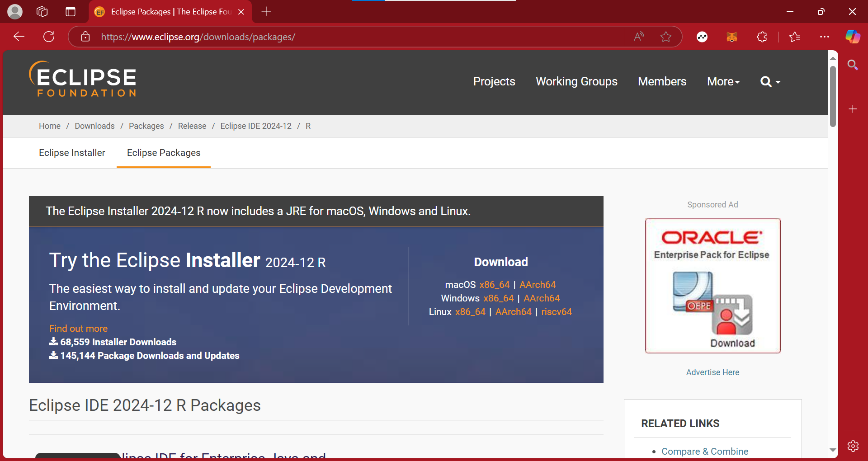The height and width of the screenshot is (461, 868).
Task: Go to Release breadcrumb
Action: [192, 126]
